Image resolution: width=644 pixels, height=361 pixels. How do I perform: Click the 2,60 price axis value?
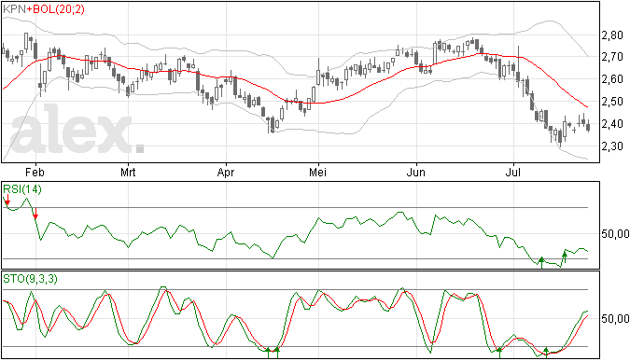(612, 79)
